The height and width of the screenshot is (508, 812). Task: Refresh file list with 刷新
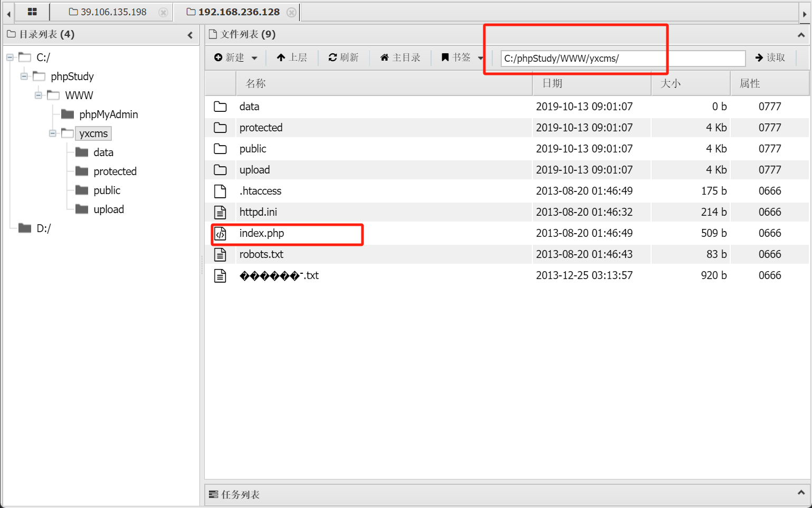(x=343, y=57)
